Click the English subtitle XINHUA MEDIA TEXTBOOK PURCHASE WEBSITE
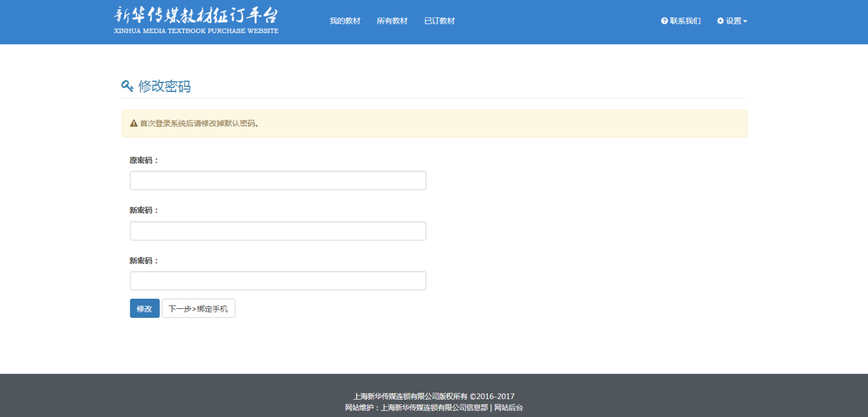 [x=196, y=31]
